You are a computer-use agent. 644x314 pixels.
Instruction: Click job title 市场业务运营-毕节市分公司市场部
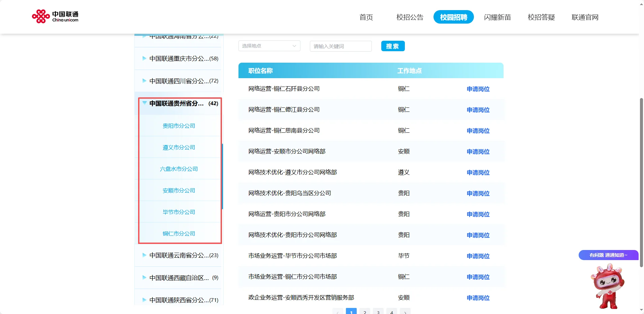(293, 256)
